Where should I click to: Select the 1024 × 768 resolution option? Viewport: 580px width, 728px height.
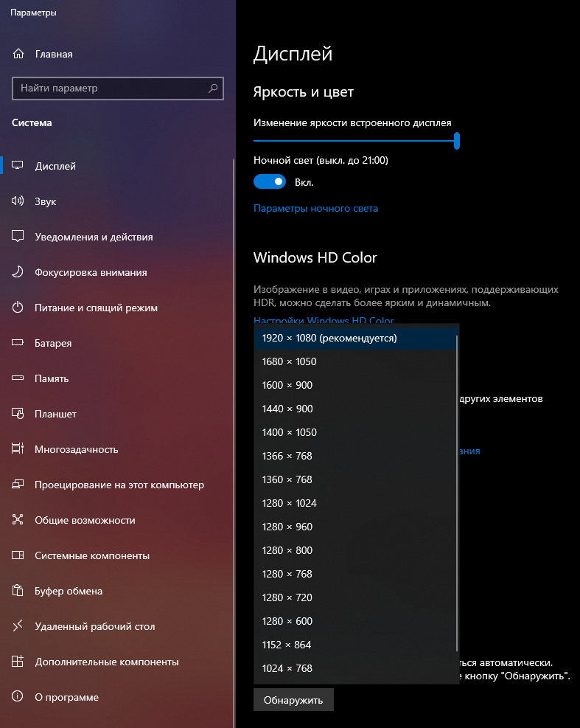[287, 668]
